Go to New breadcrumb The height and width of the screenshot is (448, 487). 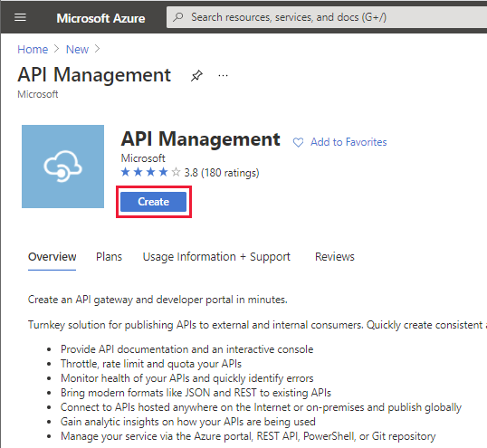[77, 50]
